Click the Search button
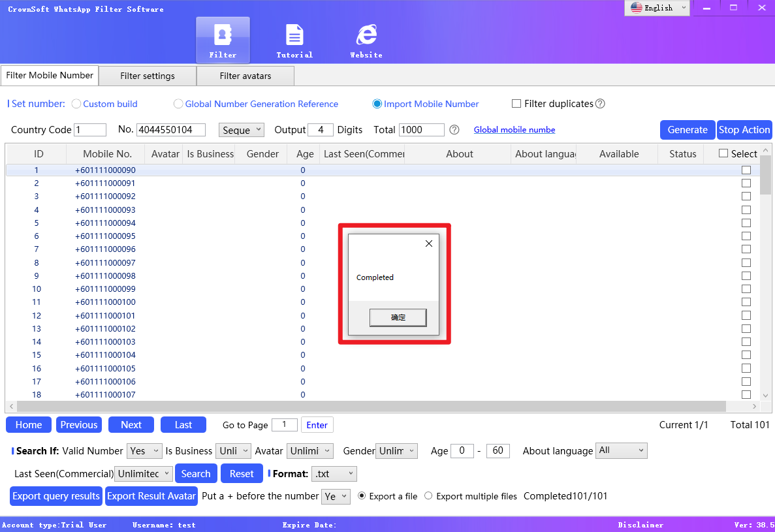Image resolution: width=775 pixels, height=532 pixels. (196, 474)
